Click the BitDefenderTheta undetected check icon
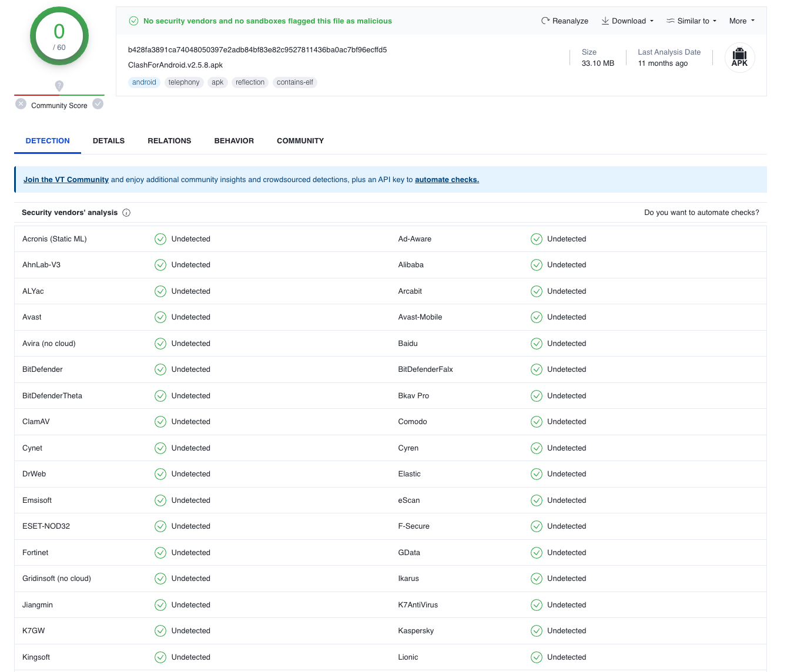The width and height of the screenshot is (804, 672). click(160, 396)
